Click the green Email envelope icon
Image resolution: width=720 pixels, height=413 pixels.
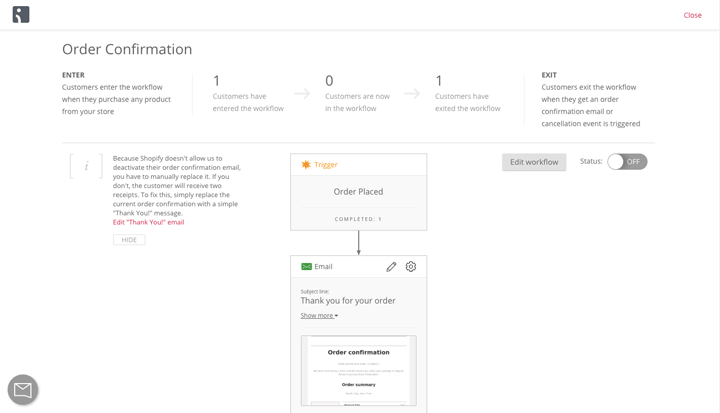point(306,267)
